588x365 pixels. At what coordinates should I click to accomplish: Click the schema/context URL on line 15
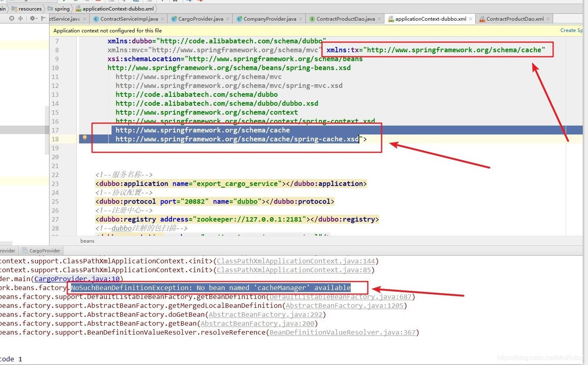(x=207, y=113)
